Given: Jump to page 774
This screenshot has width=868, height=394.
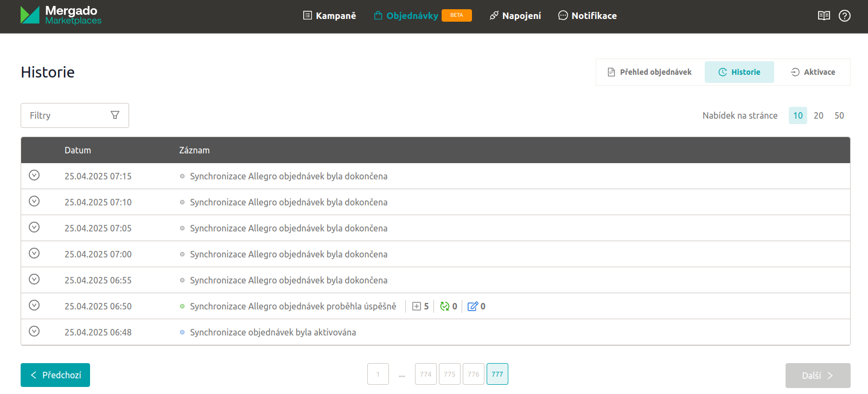Looking at the screenshot, I should click(x=425, y=374).
